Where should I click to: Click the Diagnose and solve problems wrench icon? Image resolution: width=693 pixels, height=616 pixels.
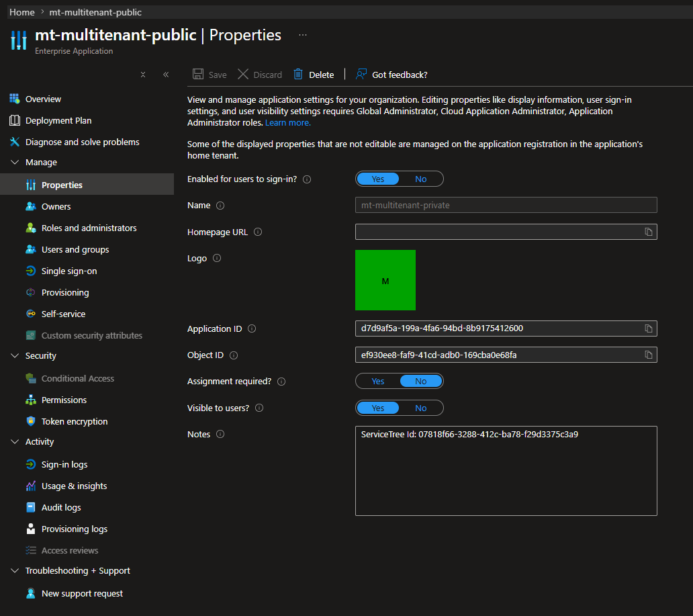coord(15,142)
